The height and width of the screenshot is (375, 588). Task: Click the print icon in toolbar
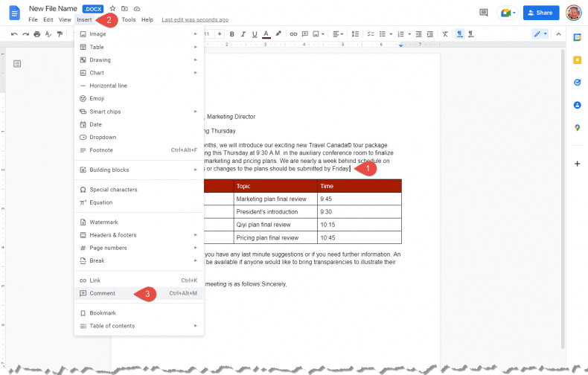37,34
